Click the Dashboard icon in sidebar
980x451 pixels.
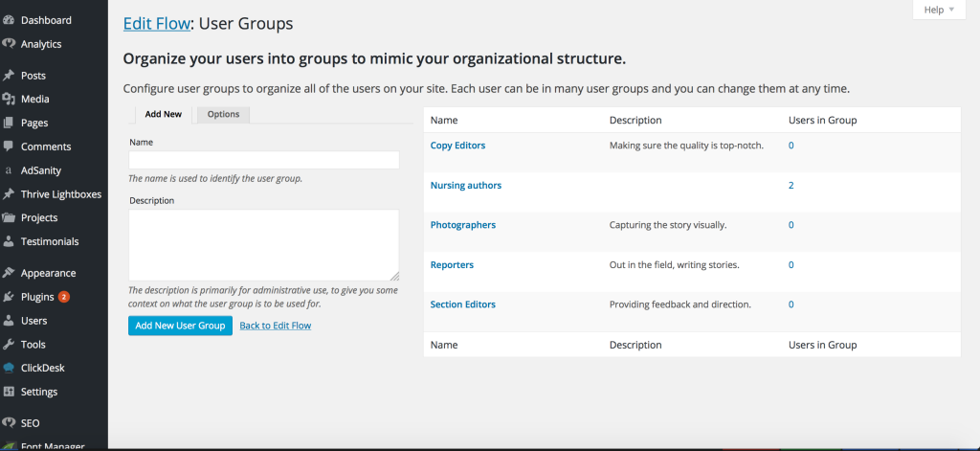click(9, 20)
